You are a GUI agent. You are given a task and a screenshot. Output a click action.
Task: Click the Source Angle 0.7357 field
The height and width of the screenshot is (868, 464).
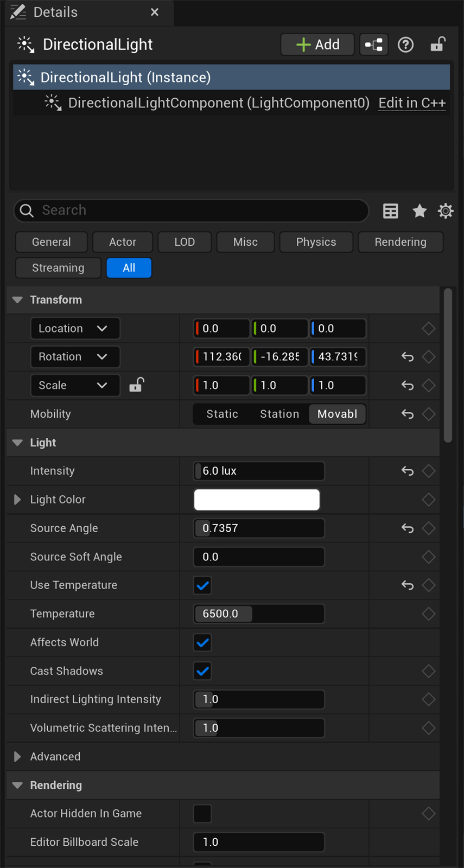pyautogui.click(x=259, y=528)
